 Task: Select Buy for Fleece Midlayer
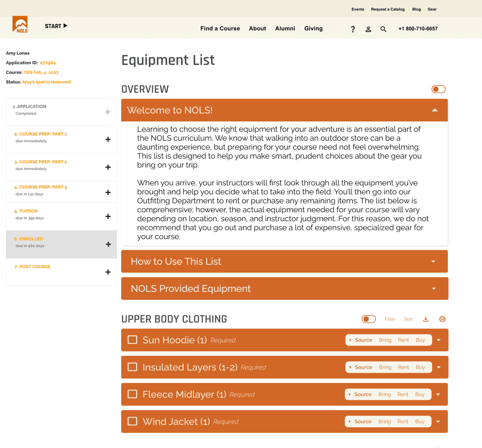point(420,394)
